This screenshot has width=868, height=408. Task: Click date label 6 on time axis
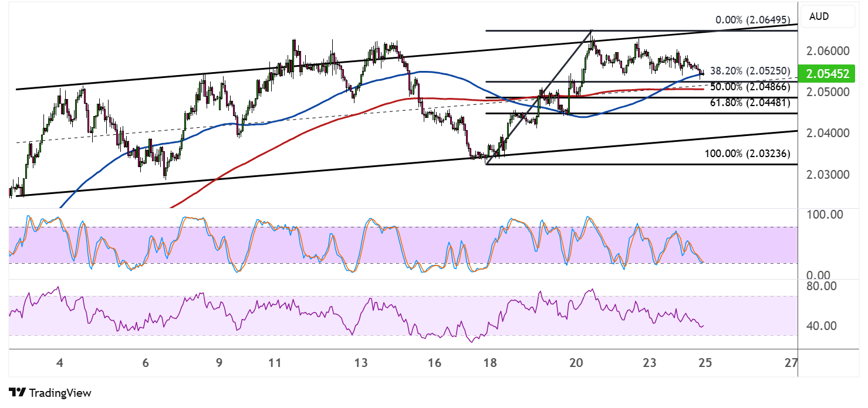[x=146, y=363]
